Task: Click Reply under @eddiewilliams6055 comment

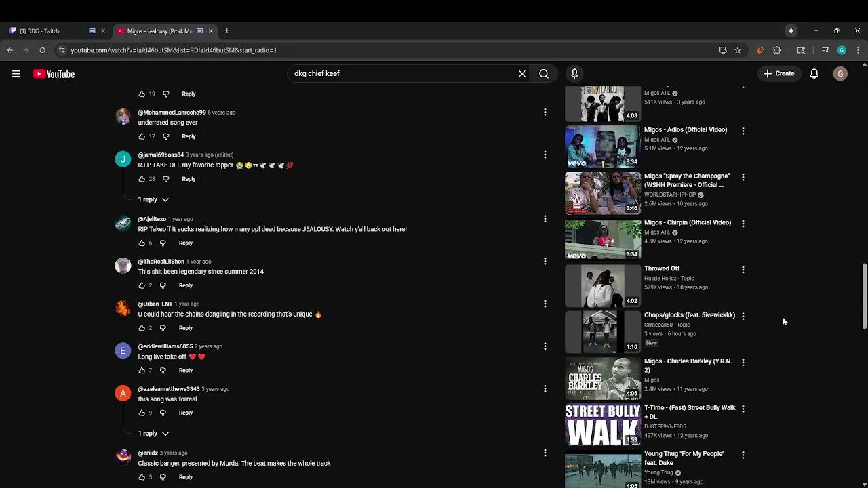Action: (186, 370)
